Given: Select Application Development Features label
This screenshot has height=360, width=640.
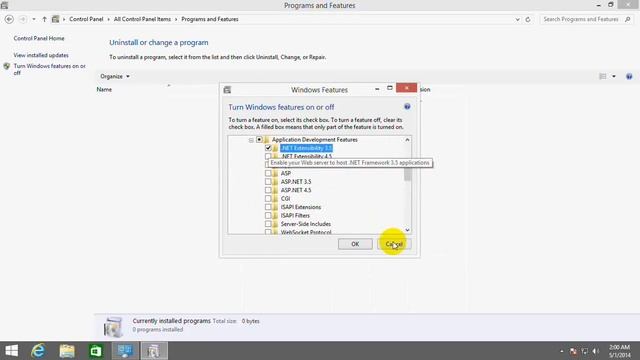Looking at the screenshot, I should pyautogui.click(x=315, y=140).
